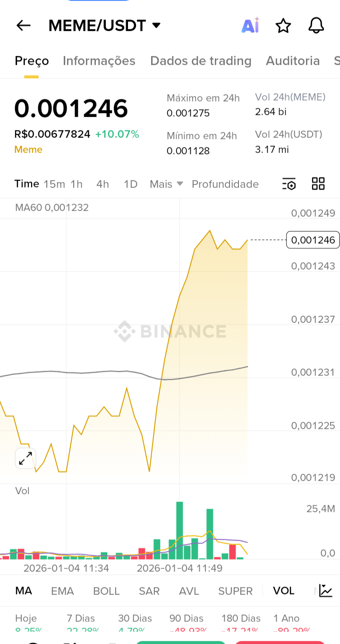Open chart settings icon

[x=289, y=184]
